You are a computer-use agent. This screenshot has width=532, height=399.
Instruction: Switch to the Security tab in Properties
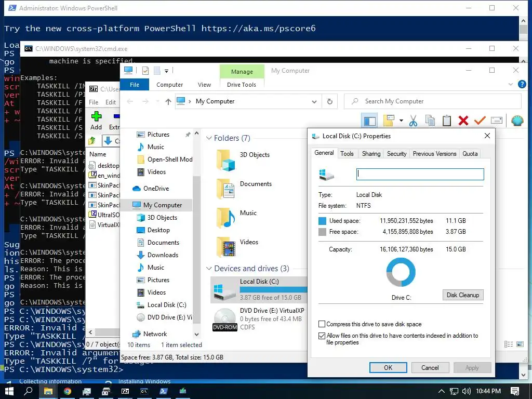(x=396, y=154)
